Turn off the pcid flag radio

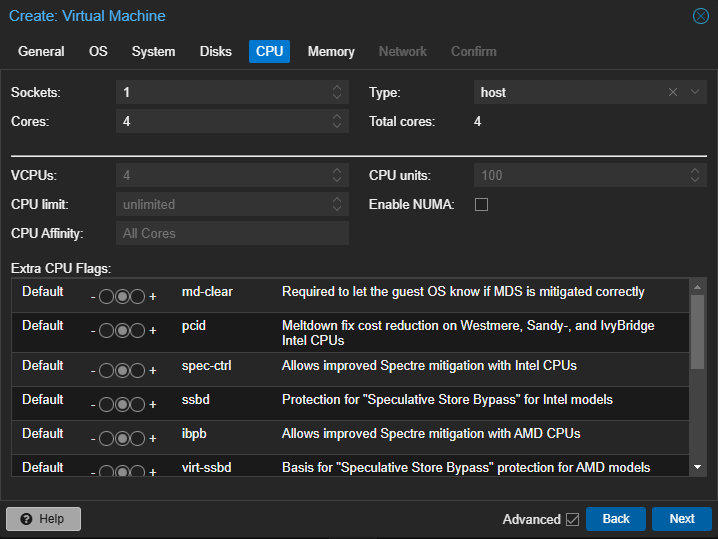[106, 331]
